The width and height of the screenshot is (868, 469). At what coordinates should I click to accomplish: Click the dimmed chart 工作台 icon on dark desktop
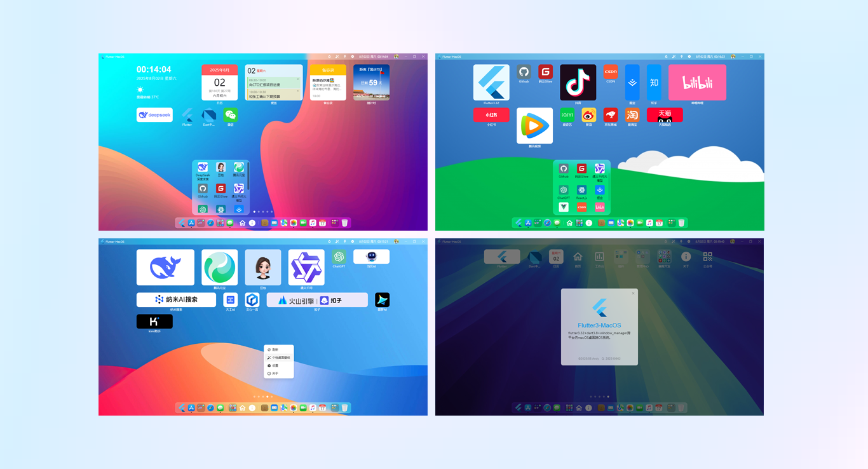point(599,257)
